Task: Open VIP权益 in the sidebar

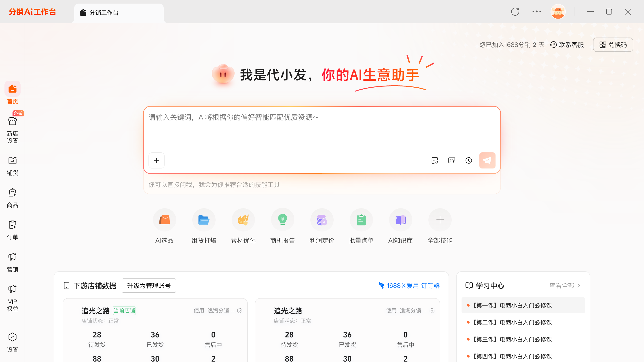Action: pos(12,298)
